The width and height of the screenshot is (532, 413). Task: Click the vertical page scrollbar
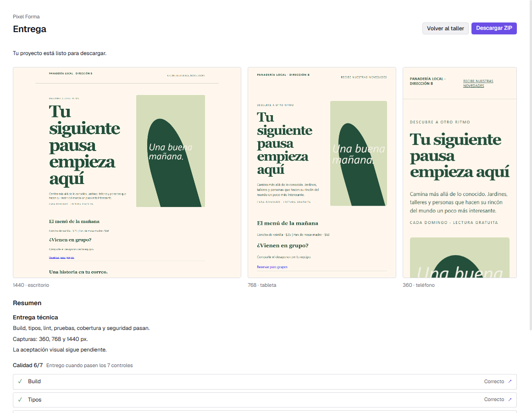pyautogui.click(x=530, y=165)
